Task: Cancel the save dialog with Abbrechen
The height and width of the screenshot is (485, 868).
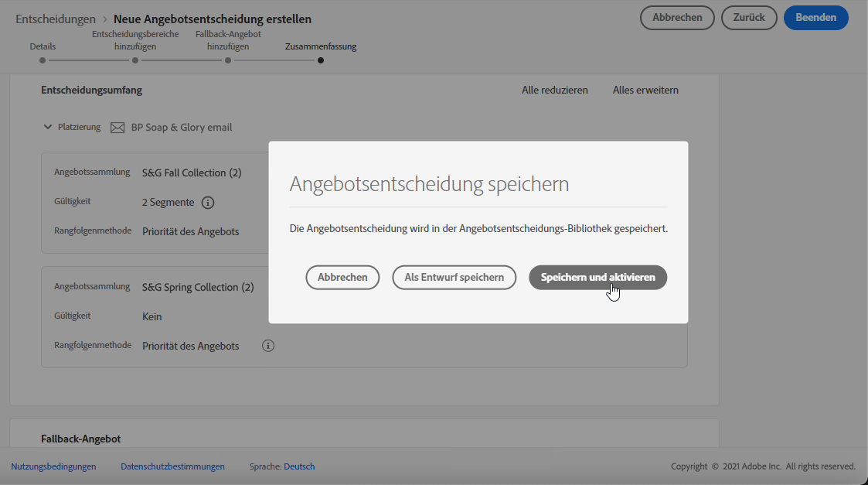Action: [342, 277]
